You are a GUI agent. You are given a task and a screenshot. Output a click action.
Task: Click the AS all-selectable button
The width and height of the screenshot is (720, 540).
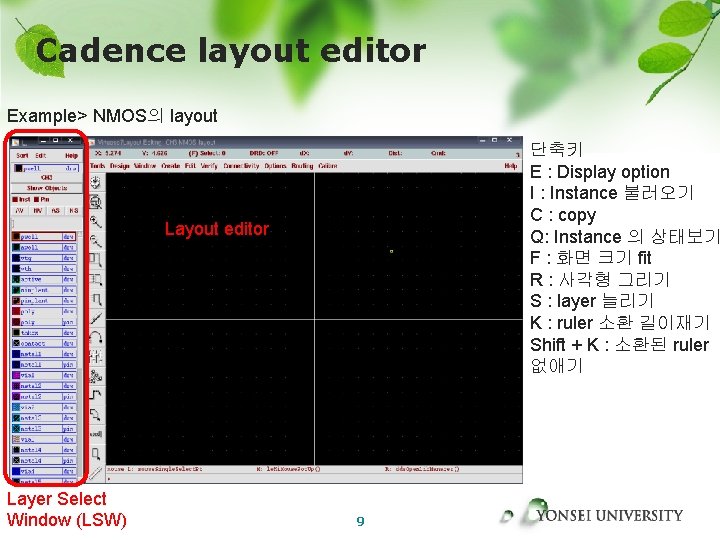(56, 211)
